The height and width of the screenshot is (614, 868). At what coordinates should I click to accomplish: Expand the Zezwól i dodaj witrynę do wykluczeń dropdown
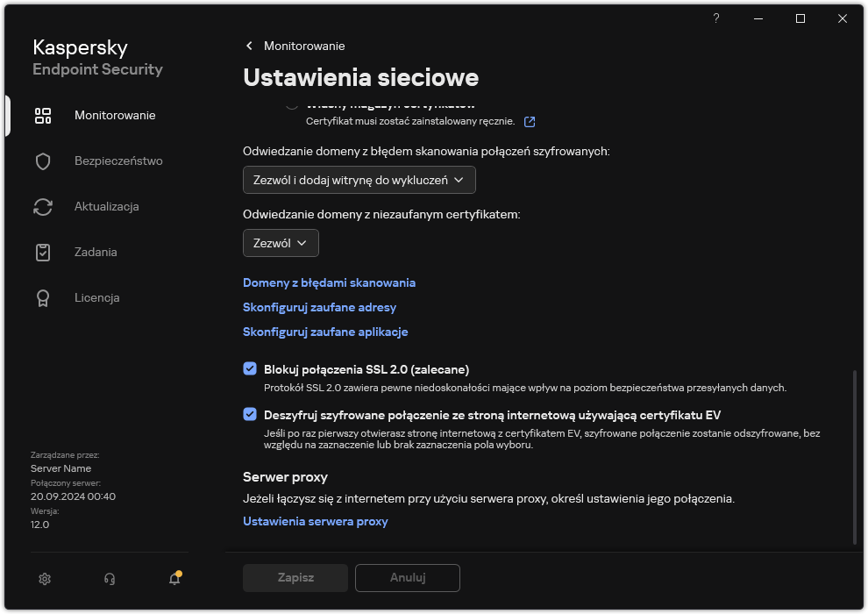click(359, 180)
